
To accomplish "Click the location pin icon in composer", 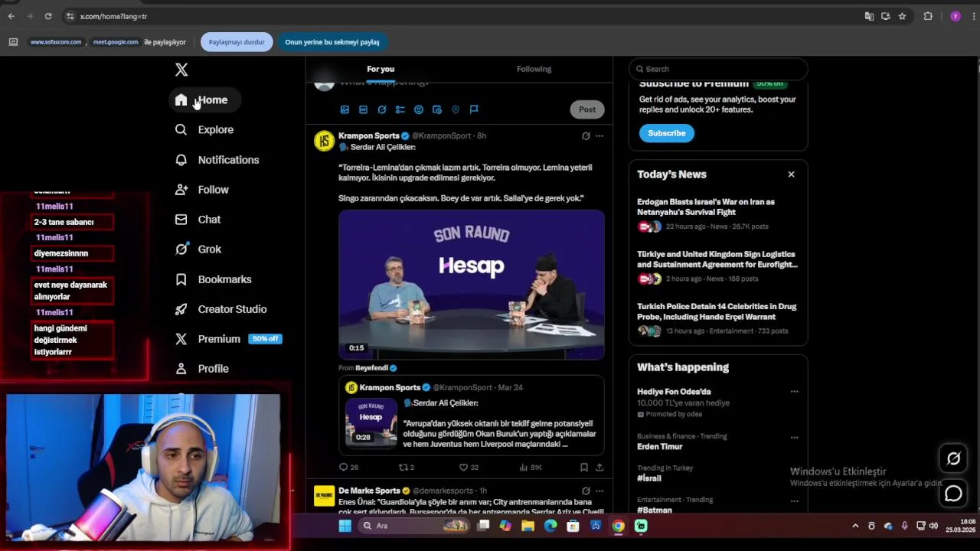I will [455, 109].
